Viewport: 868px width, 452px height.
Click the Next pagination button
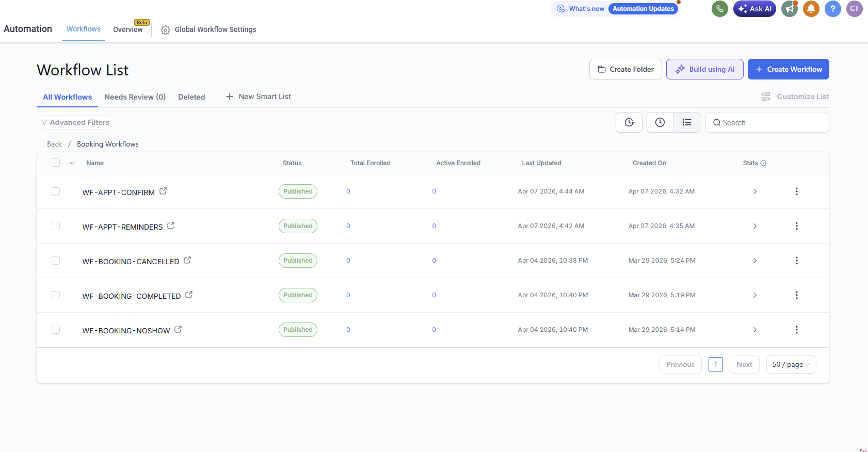pyautogui.click(x=744, y=364)
